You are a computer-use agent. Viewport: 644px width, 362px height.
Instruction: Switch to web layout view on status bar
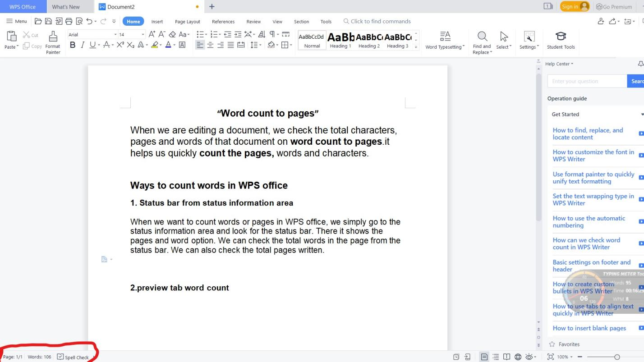[x=517, y=357]
